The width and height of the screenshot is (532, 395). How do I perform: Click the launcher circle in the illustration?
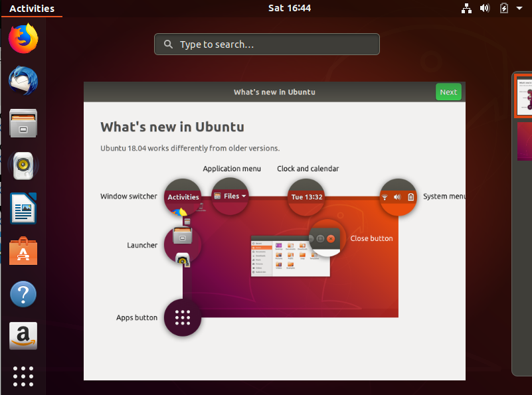click(183, 245)
